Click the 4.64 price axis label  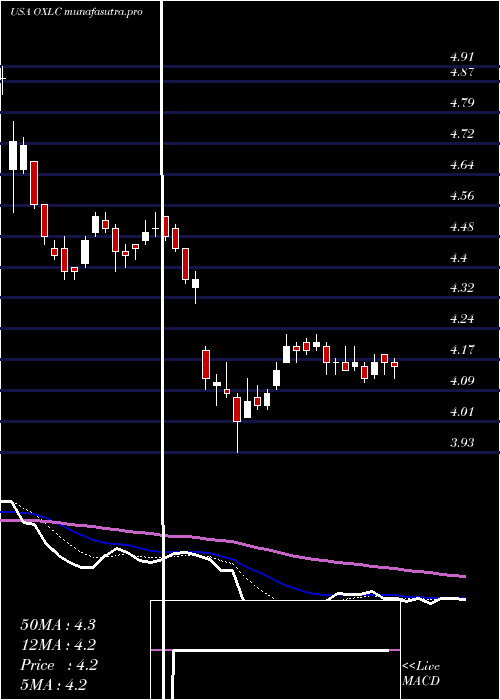point(462,165)
